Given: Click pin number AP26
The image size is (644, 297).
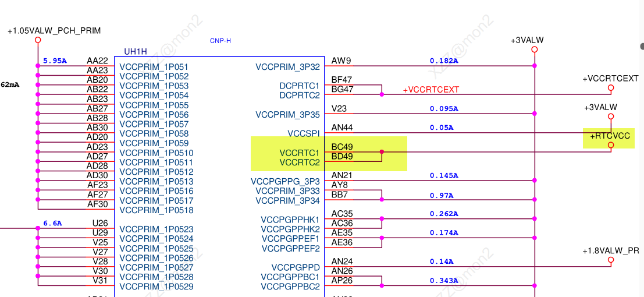Looking at the screenshot, I should [341, 281].
